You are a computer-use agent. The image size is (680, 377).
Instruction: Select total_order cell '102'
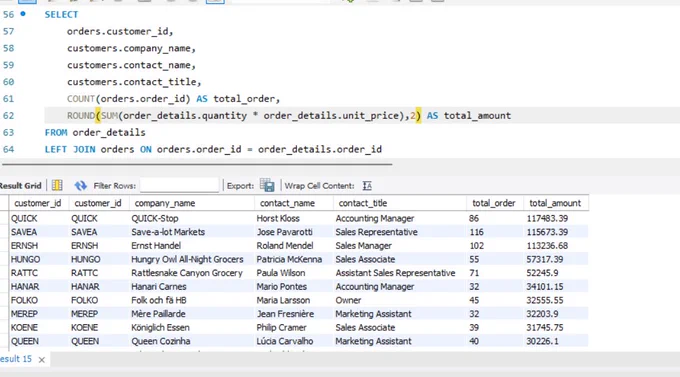point(476,246)
